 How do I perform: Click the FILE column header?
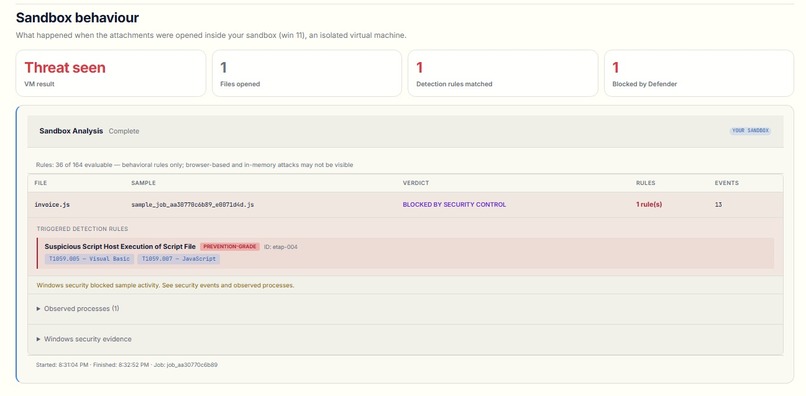(41, 183)
